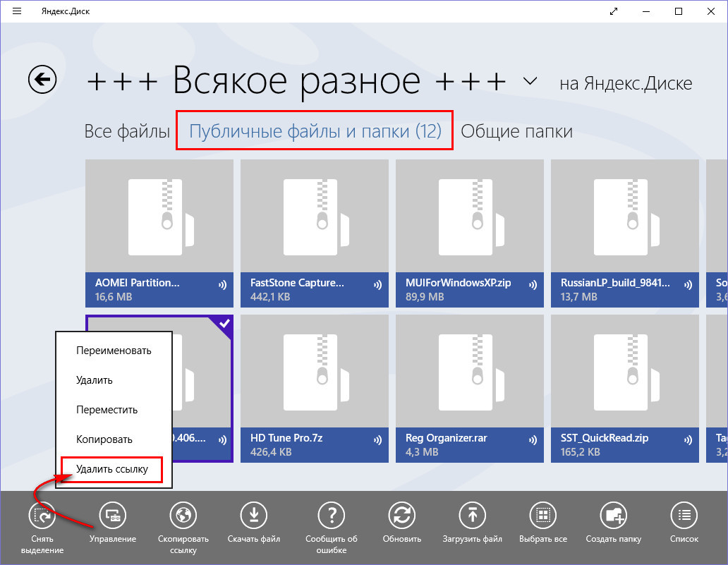Viewport: 728px width, 565px height.
Task: Click the 16,6 MB size label
Action: pos(114,297)
